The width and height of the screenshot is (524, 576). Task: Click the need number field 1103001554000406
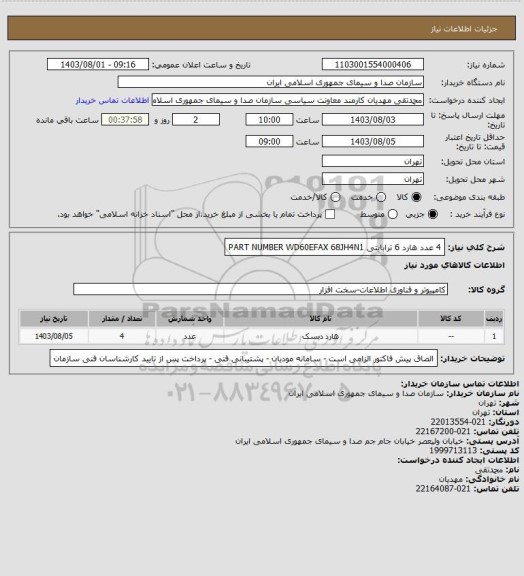[373, 64]
